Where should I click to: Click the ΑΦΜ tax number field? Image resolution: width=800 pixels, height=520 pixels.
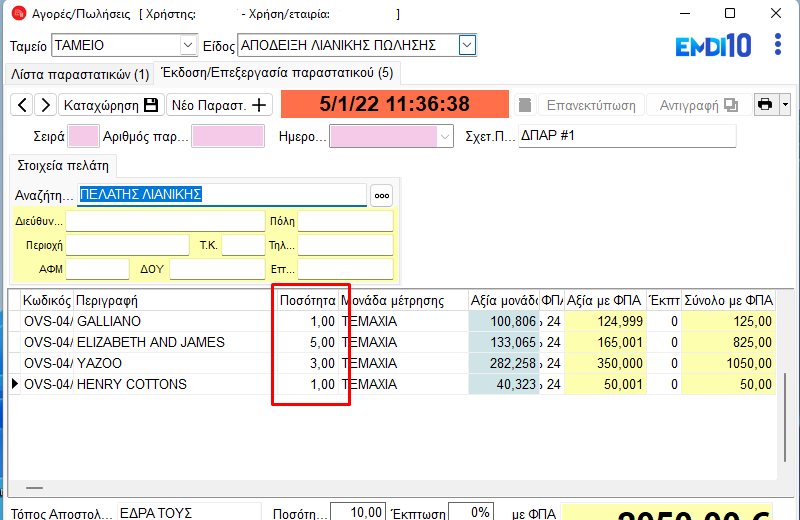pos(97,269)
